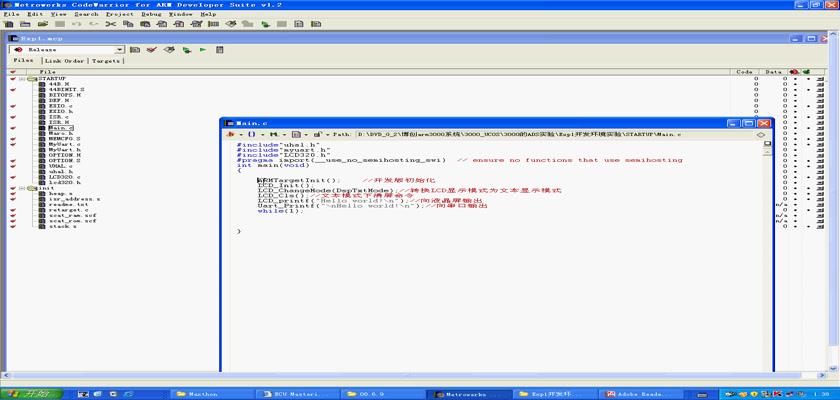The height and width of the screenshot is (400, 840).
Task: Toggle the touch checkmark for 44BINIT.S
Action: 13,89
